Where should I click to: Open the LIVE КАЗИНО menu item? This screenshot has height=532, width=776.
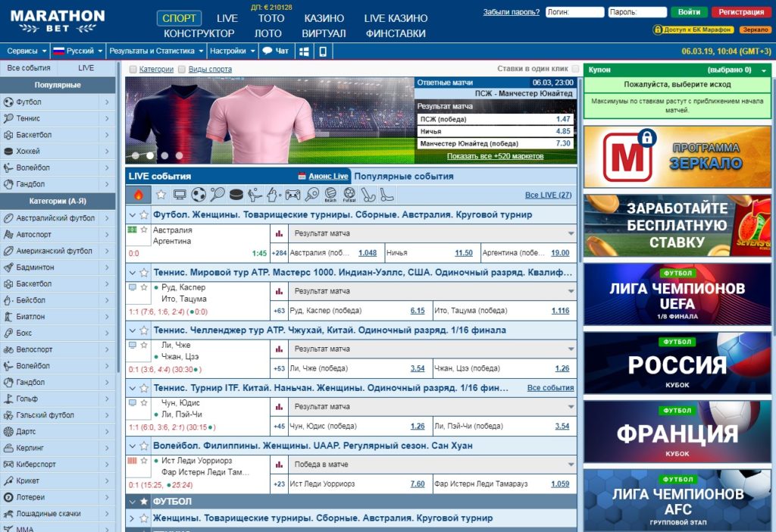point(396,18)
